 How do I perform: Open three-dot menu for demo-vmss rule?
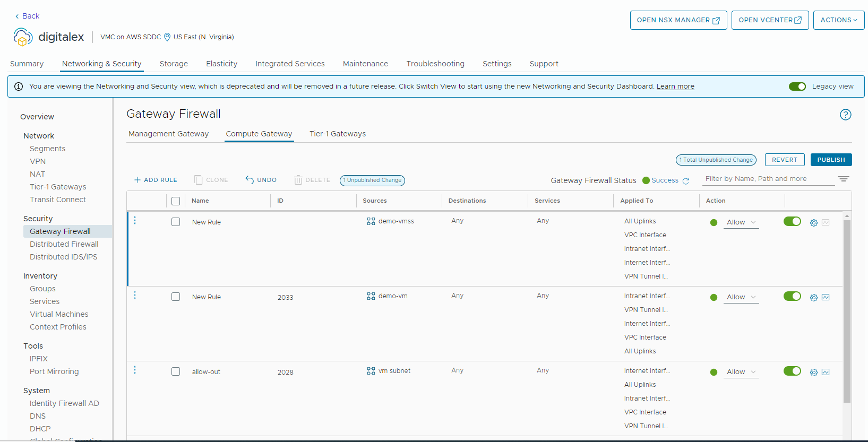click(135, 221)
